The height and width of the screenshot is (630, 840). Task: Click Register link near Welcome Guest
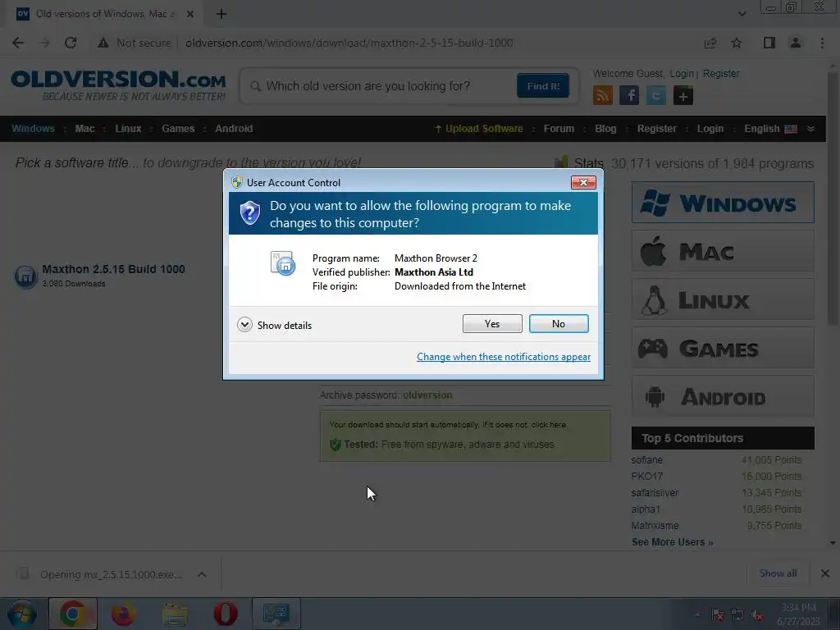point(721,74)
